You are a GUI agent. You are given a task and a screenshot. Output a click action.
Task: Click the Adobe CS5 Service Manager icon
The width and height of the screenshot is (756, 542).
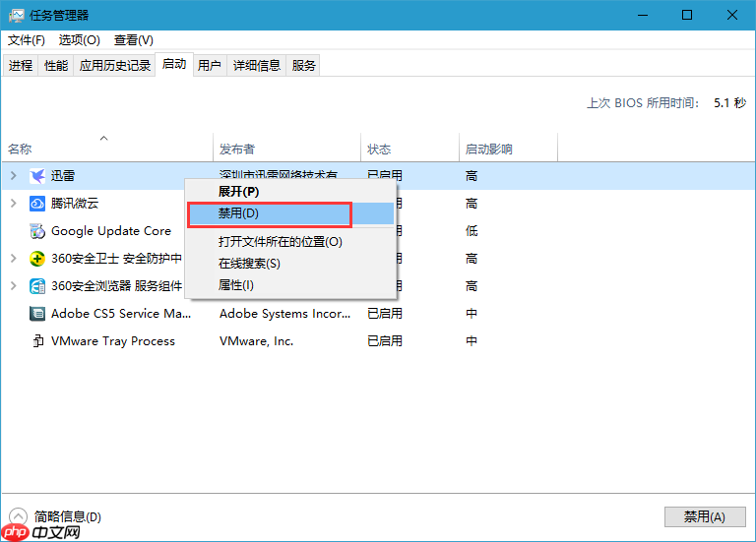37,314
